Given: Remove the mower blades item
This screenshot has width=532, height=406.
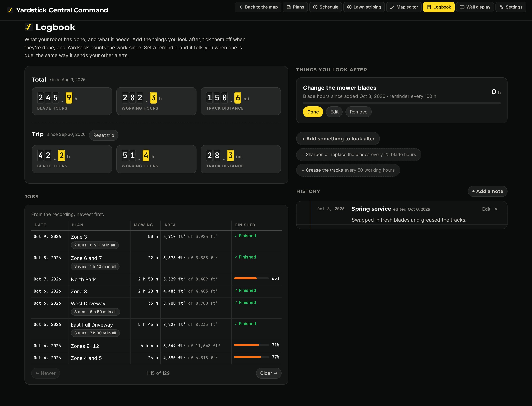Looking at the screenshot, I should [x=358, y=112].
